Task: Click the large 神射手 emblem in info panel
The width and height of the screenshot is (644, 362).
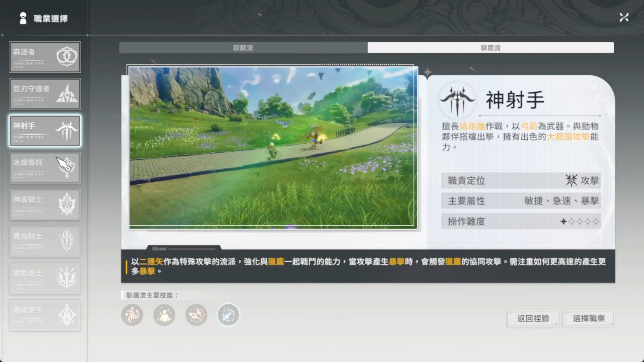Action: (x=457, y=100)
